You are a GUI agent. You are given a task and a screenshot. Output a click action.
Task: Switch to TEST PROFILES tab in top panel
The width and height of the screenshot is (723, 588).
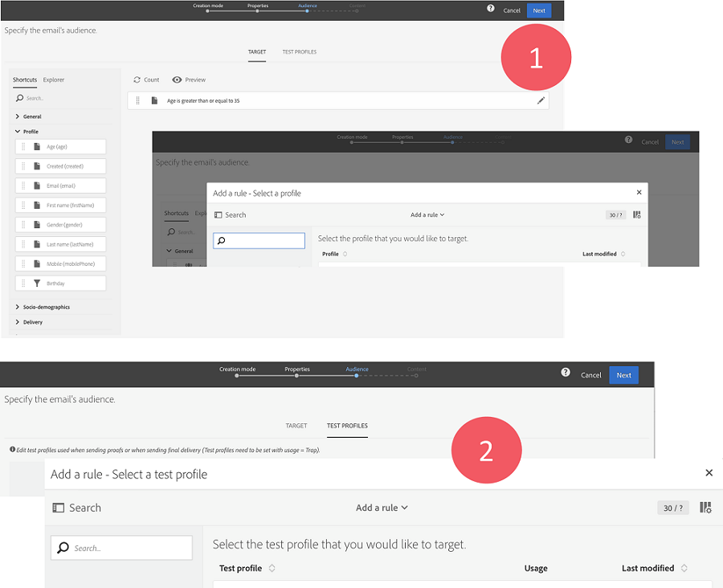coord(299,52)
